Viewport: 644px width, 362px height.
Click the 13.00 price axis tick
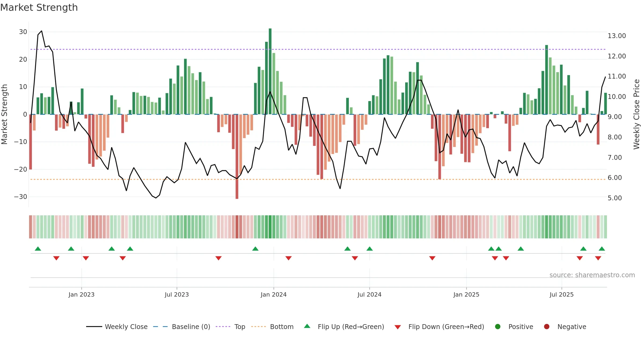617,36
